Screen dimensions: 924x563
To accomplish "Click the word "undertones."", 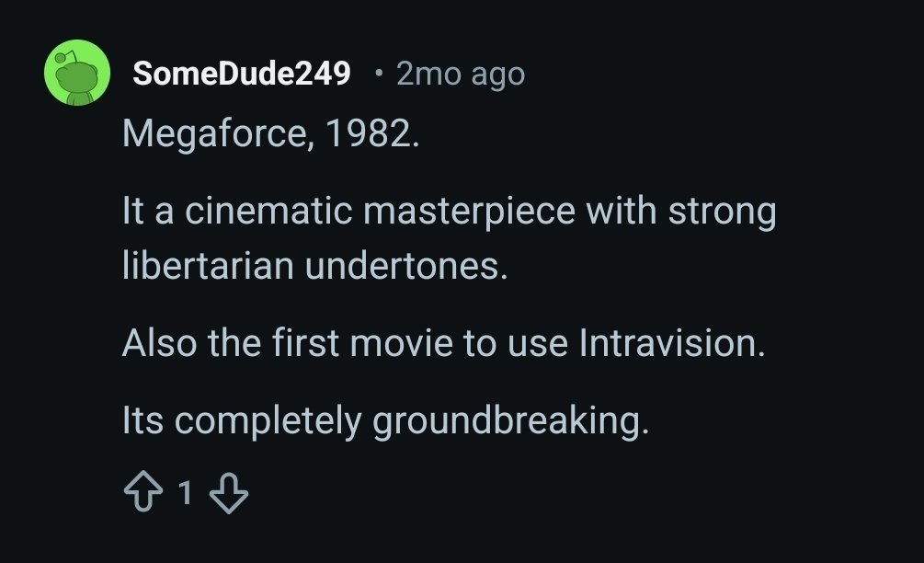I will [x=406, y=266].
